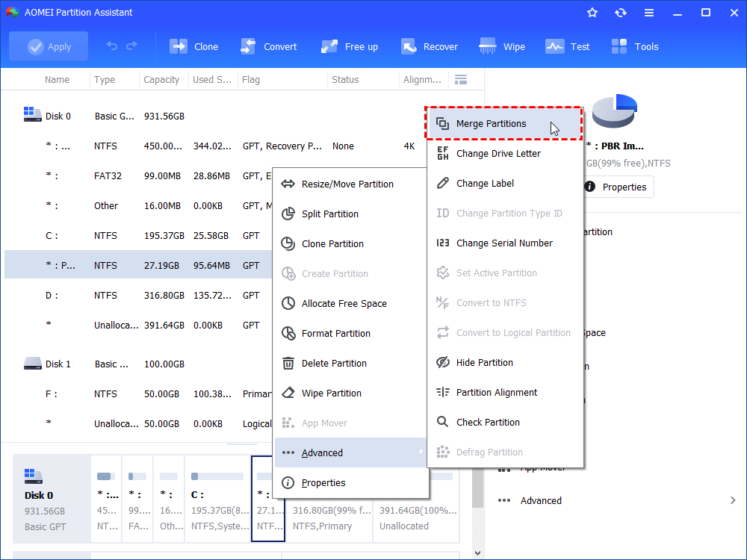The width and height of the screenshot is (747, 560).
Task: Sort by the Capacity column header
Action: (x=161, y=80)
